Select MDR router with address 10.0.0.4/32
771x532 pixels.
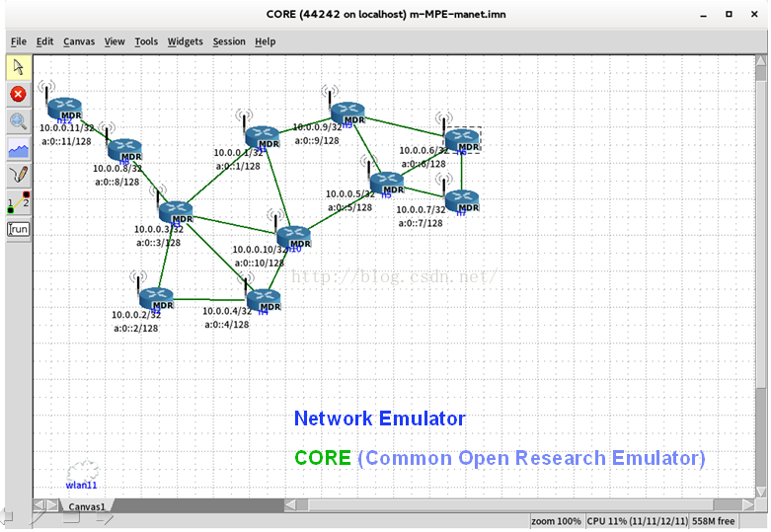point(264,299)
